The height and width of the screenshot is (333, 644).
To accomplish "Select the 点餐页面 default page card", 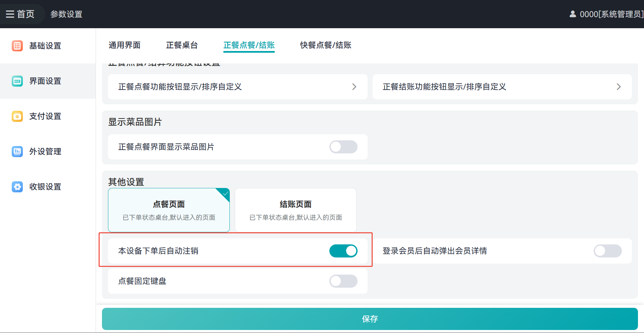I will [x=169, y=210].
